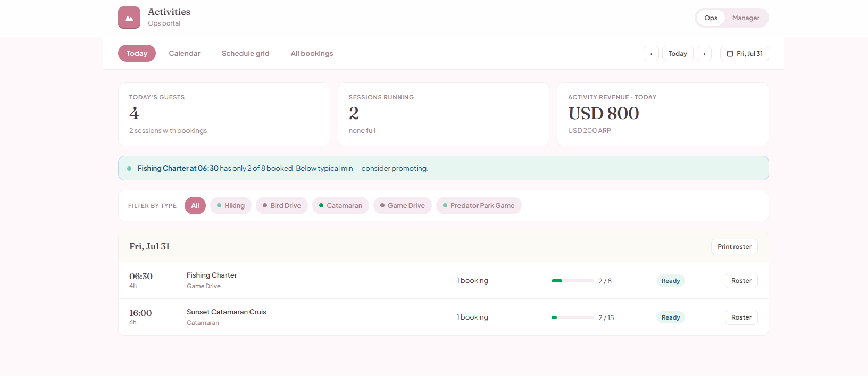Click the Game Drive type under Fishing Charter
The image size is (868, 376).
(204, 286)
